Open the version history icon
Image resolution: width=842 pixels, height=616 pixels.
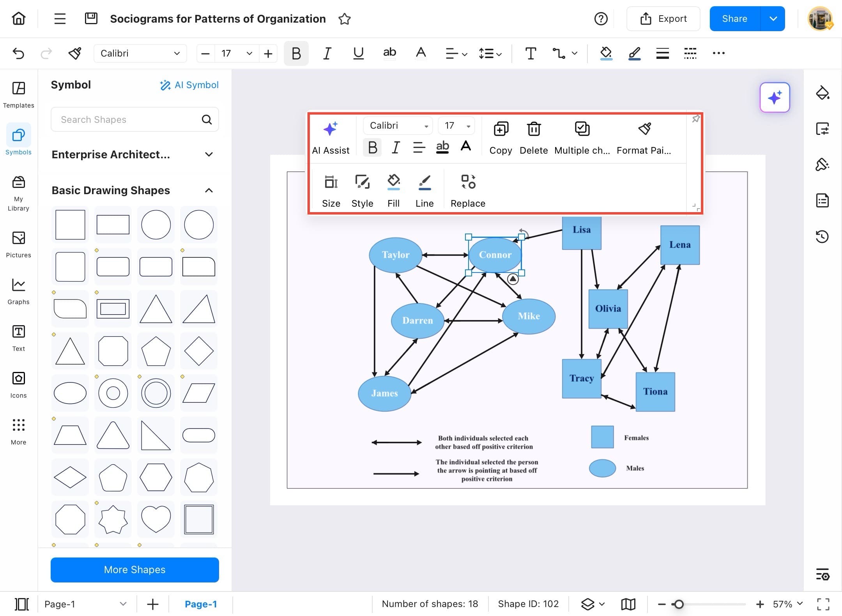coord(822,236)
